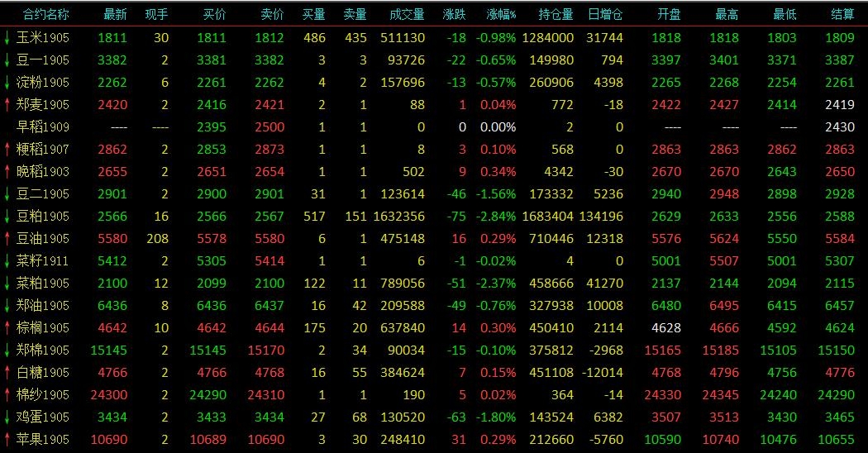Click the 结算 column header

(842, 14)
